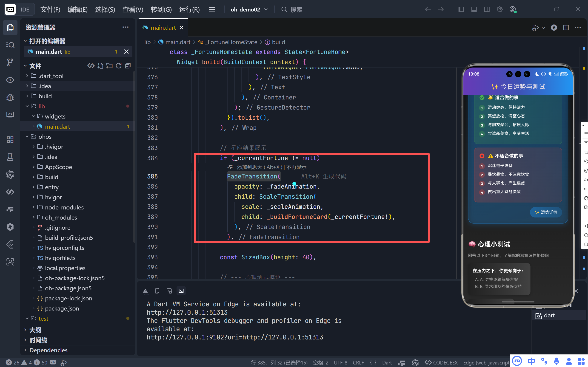The image size is (588, 367).
Task: Expand the .dart_tool folder
Action: click(51, 76)
